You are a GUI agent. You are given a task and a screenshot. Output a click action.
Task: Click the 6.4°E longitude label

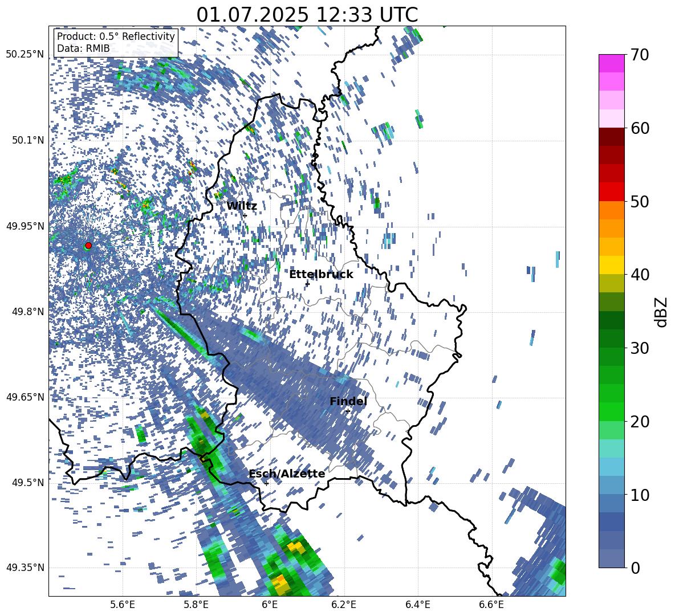tap(417, 605)
